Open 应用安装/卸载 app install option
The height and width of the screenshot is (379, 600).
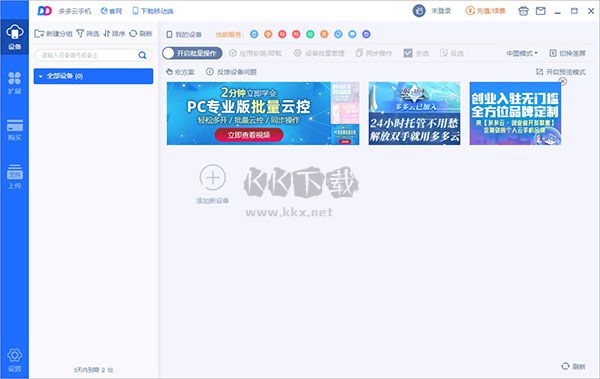[255, 53]
